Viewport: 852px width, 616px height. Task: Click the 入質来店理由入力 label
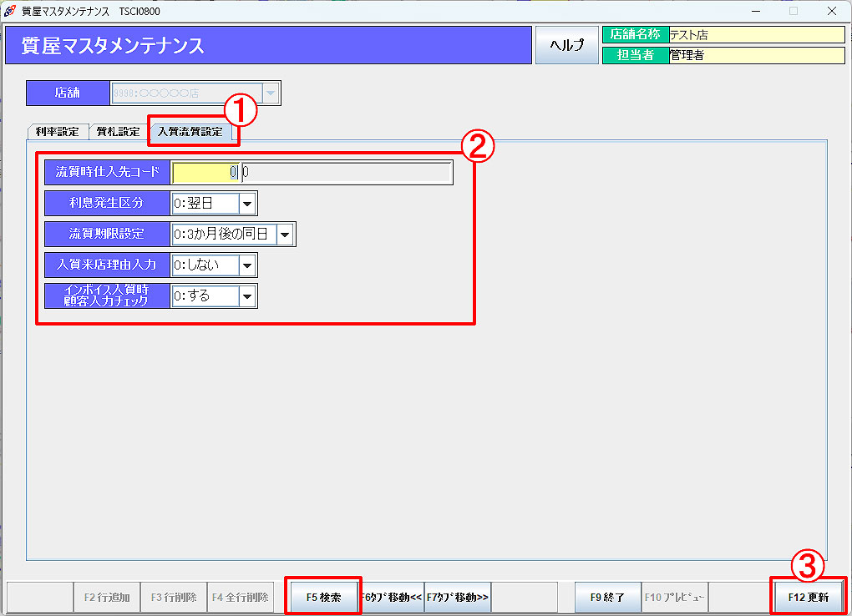coord(107,265)
